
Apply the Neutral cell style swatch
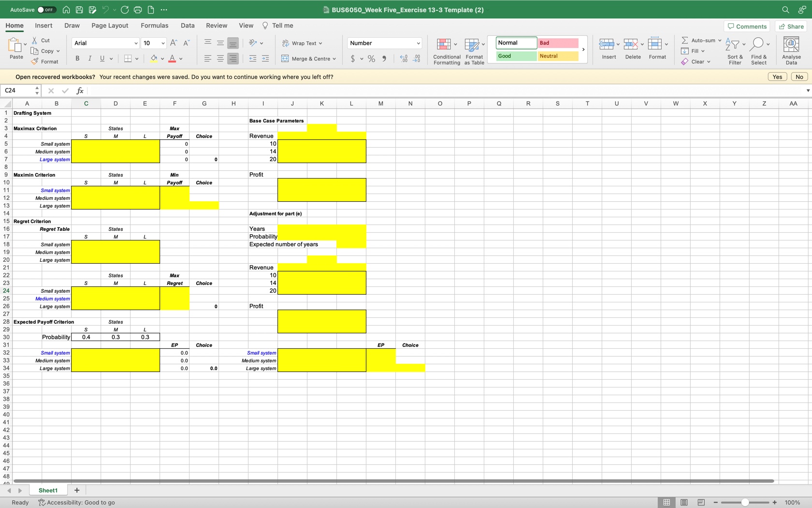click(558, 56)
